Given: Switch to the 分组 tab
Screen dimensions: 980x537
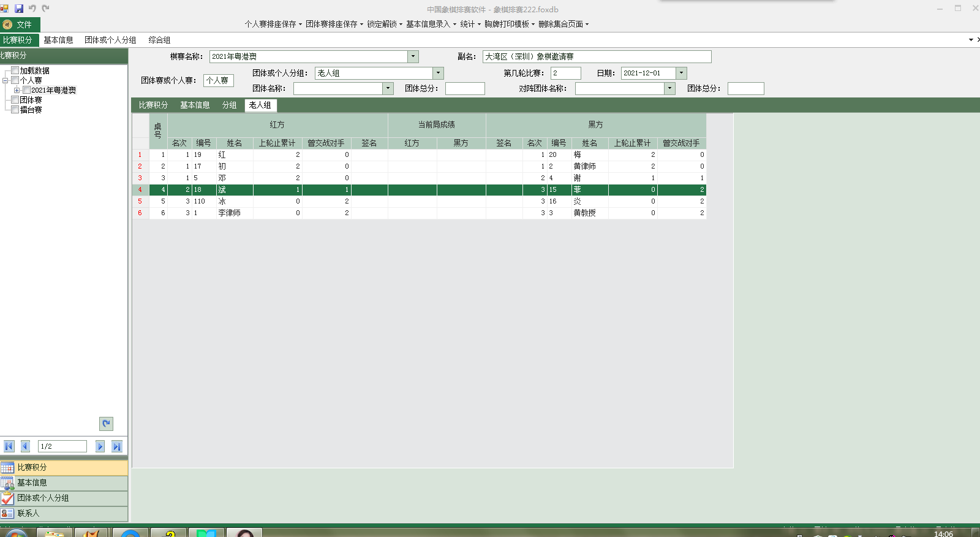Looking at the screenshot, I should coord(229,105).
